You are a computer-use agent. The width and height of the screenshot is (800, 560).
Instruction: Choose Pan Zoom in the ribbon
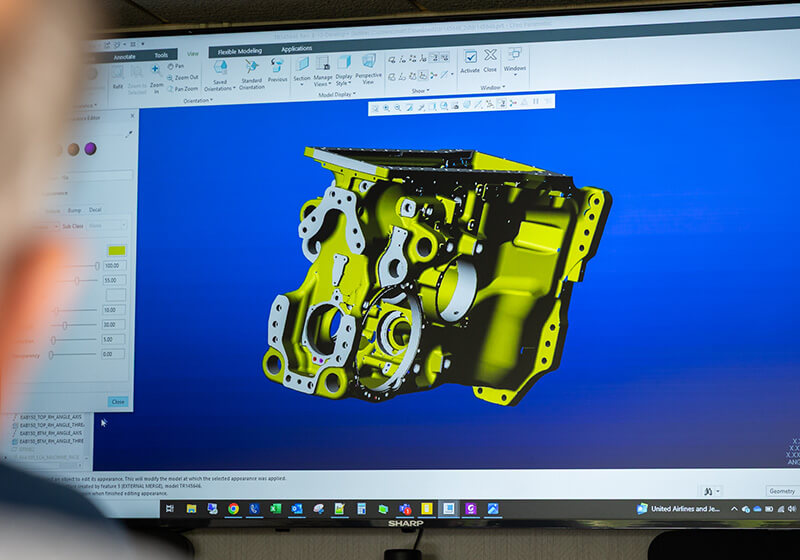(182, 89)
